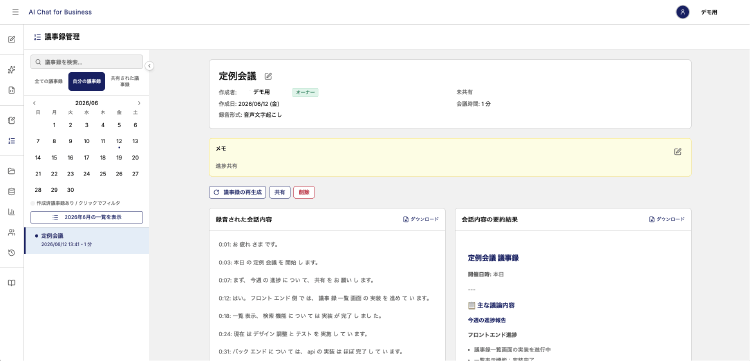Image resolution: width=750 pixels, height=361 pixels.
Task: Click 議事録の再生成 regenerate button
Action: pyautogui.click(x=237, y=192)
